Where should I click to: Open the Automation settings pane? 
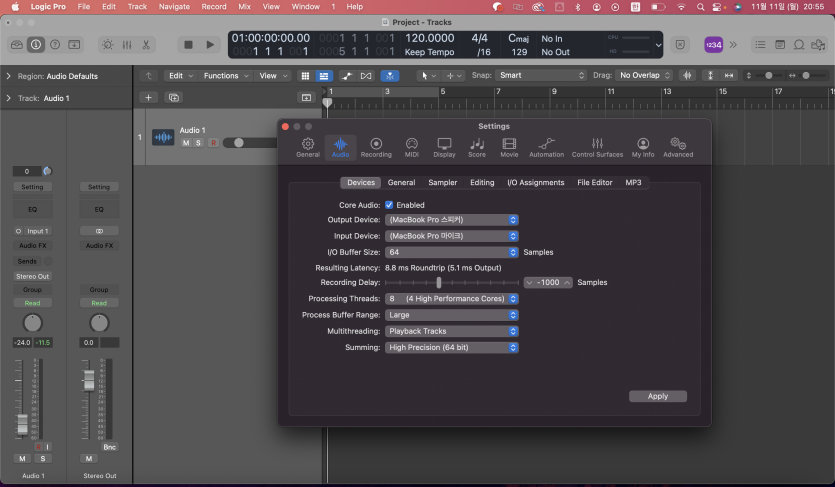[546, 147]
